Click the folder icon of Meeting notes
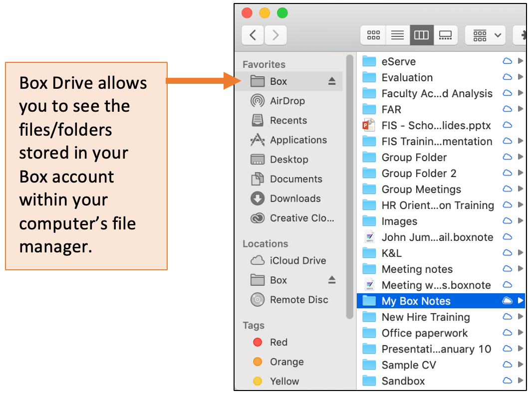The width and height of the screenshot is (532, 397). point(369,268)
